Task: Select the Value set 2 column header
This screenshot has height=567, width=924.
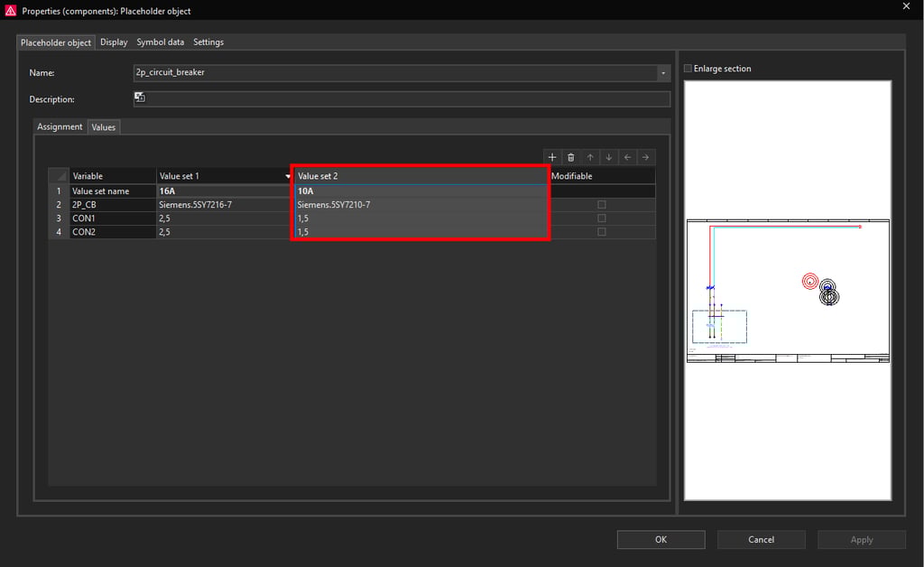Action: (421, 176)
